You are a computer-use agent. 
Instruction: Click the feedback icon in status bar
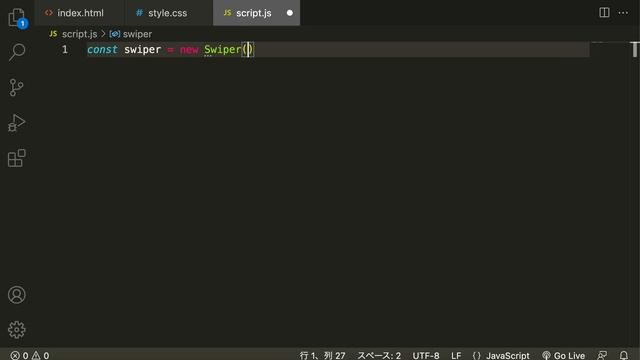click(602, 356)
